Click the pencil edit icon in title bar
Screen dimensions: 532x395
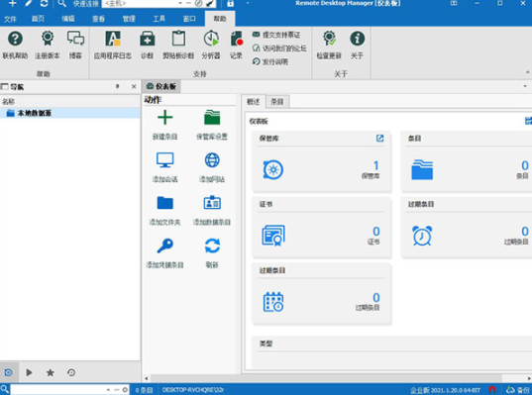pyautogui.click(x=29, y=3)
